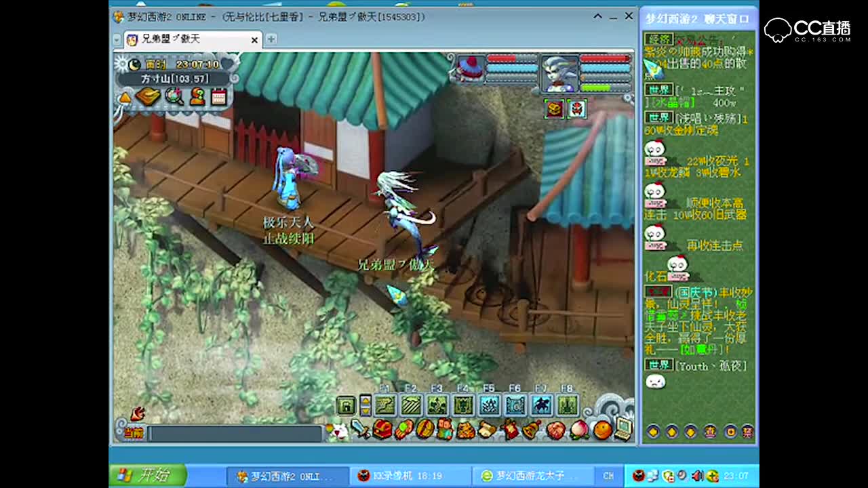Click the 国庆节 announcement text in chat
This screenshot has height=488, width=868.
(694, 292)
